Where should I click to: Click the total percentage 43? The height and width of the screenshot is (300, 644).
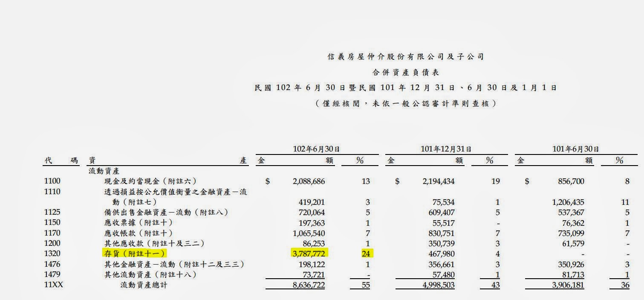(x=495, y=285)
